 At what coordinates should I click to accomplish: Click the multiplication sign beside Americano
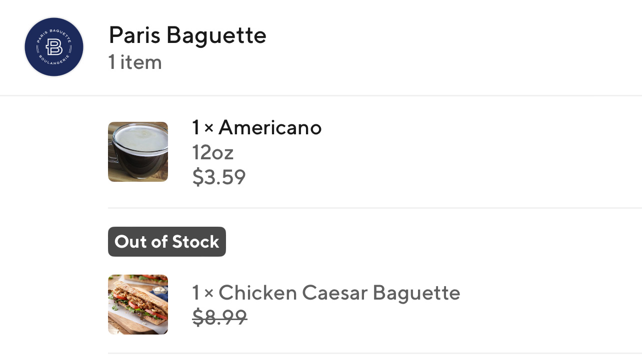click(208, 128)
